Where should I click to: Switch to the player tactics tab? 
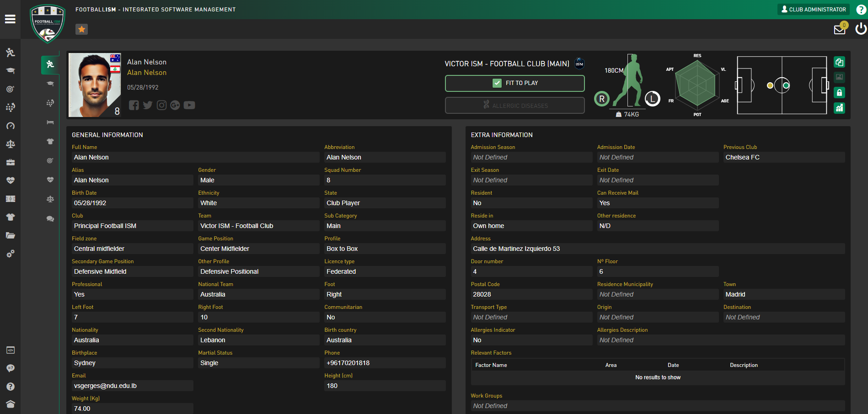(x=50, y=103)
